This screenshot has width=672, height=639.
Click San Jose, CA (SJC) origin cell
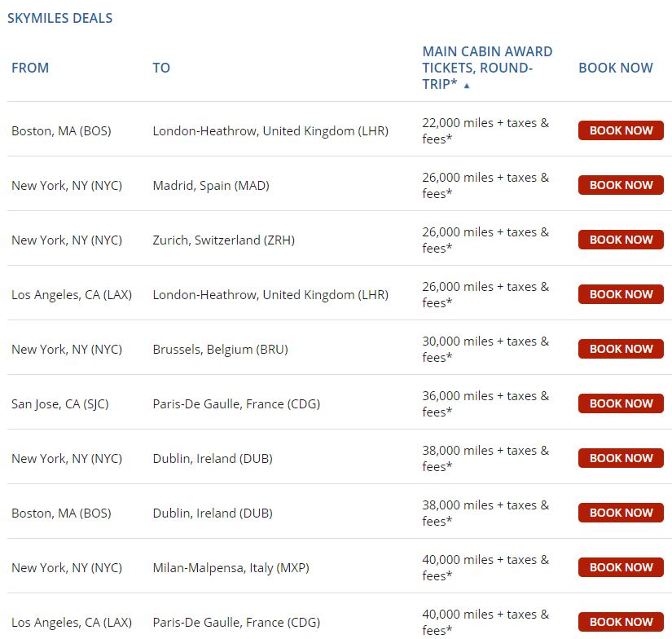(x=59, y=404)
